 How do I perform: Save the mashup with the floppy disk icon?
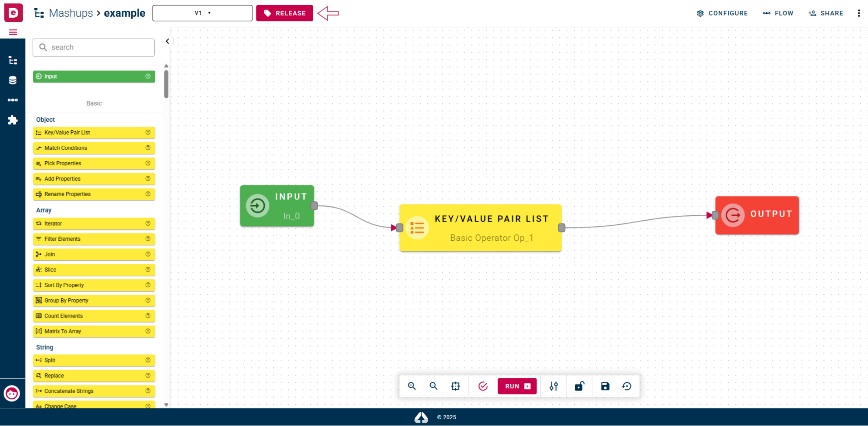pyautogui.click(x=605, y=386)
